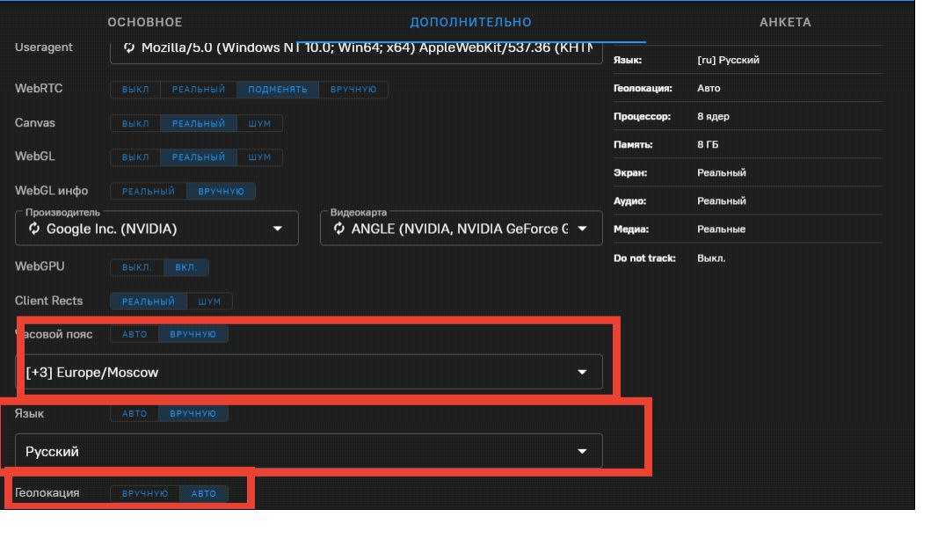Set WebRTC to РЕАЛЬНЫЙ

[199, 89]
